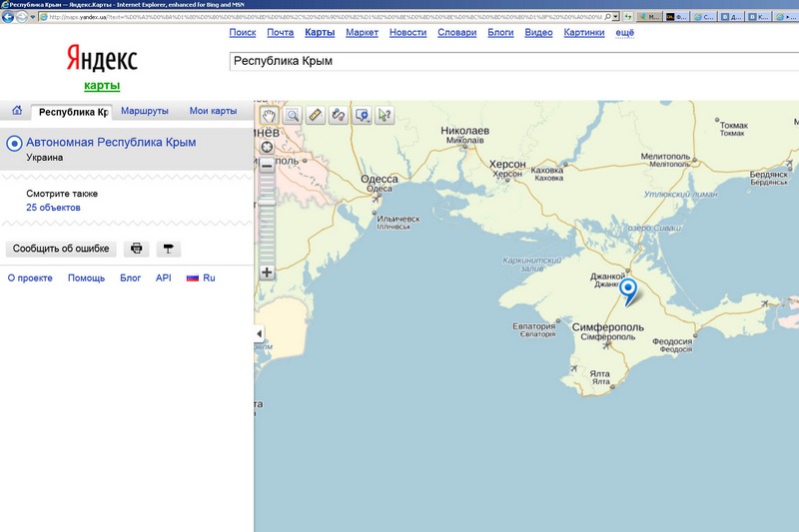Open the add-placemark tool dropdown

362,115
